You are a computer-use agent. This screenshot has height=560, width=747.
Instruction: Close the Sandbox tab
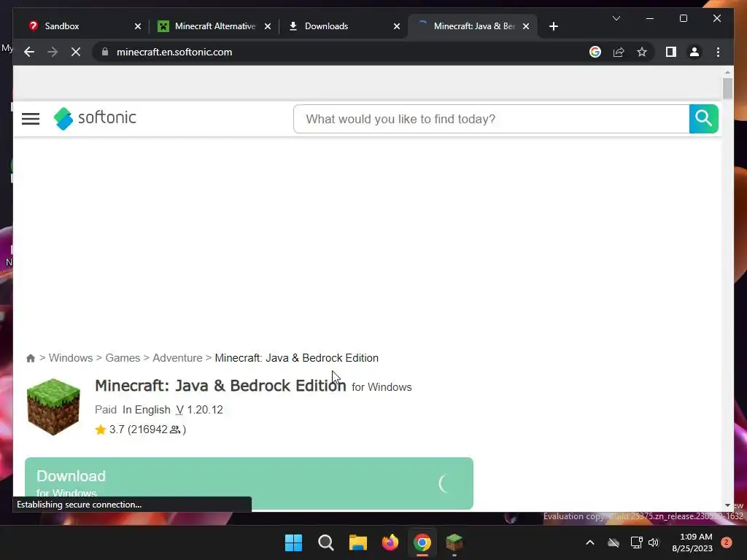coord(138,26)
